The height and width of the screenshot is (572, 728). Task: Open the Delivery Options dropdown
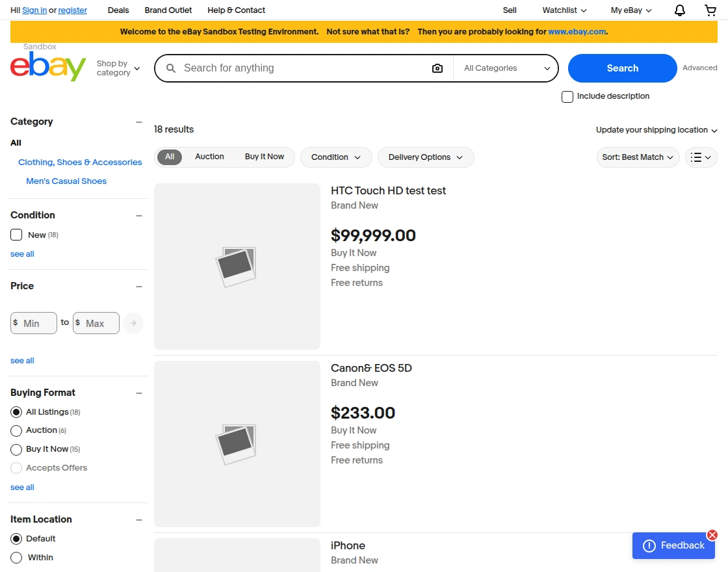pos(426,157)
